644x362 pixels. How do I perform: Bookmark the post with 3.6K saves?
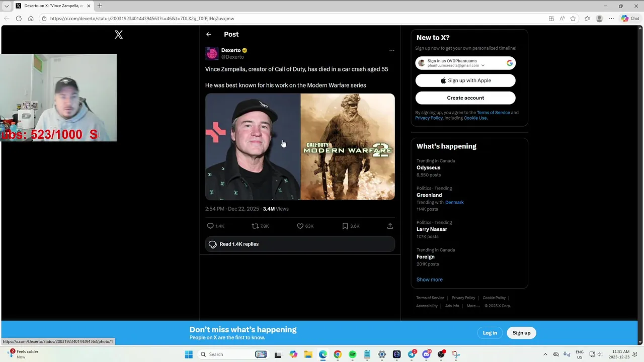point(345,226)
